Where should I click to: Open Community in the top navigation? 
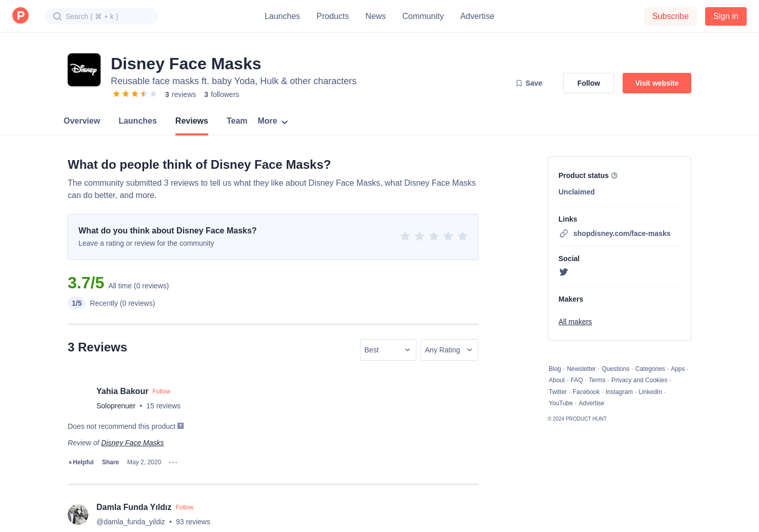423,16
